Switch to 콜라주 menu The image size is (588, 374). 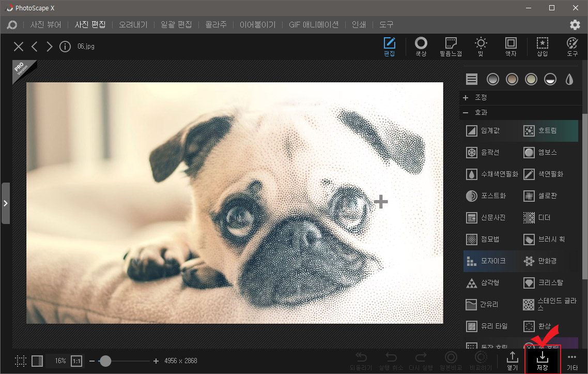pyautogui.click(x=216, y=25)
